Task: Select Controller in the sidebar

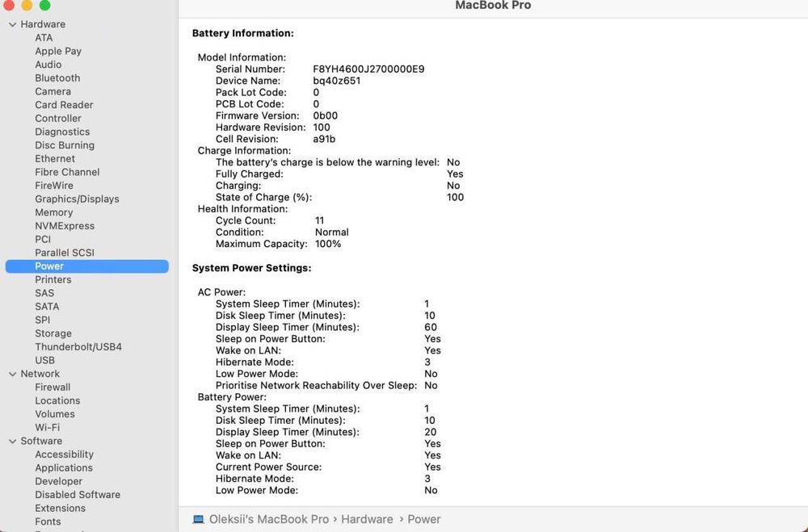Action: coord(58,118)
